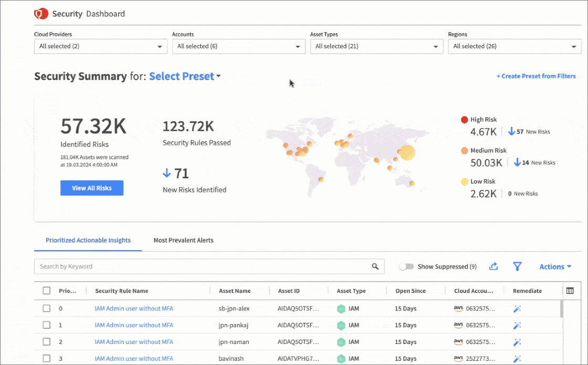Switch to Most Prevalent Alerts tab
588x365 pixels.
183,240
